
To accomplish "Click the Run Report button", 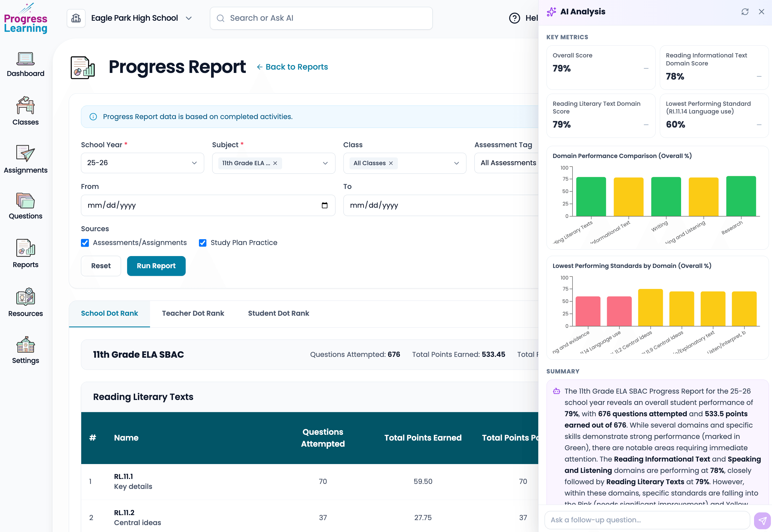I will coord(156,266).
